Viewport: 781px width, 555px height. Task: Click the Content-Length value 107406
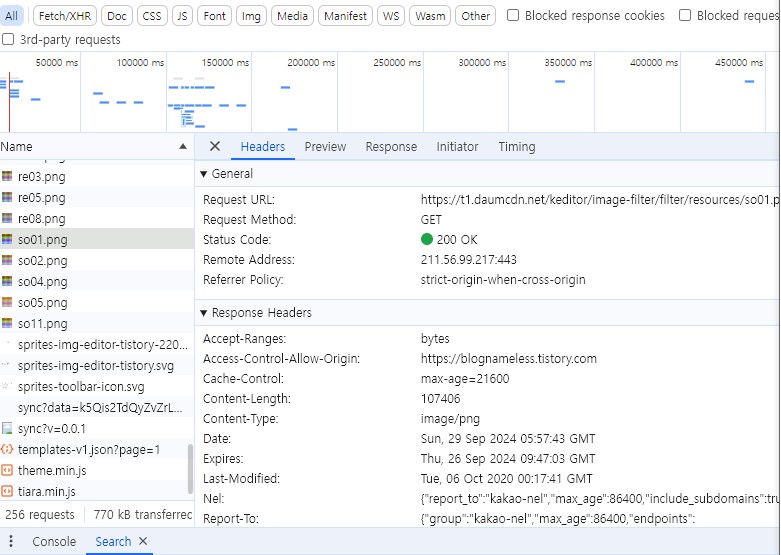(x=440, y=399)
